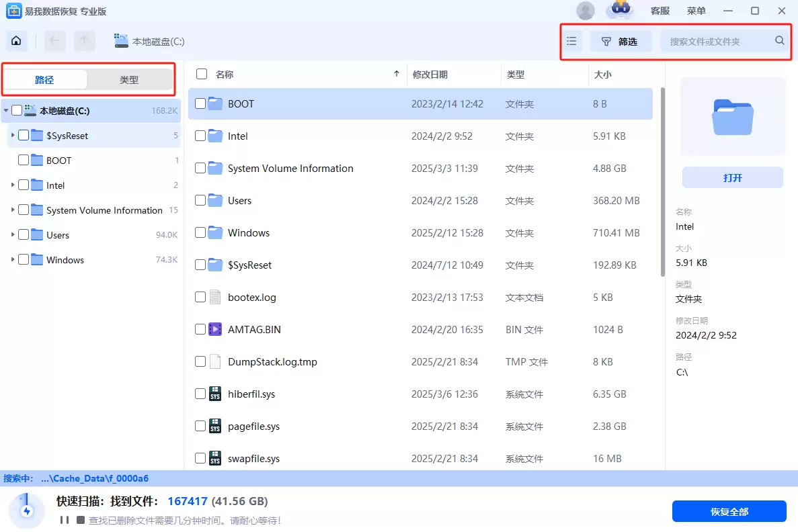This screenshot has width=798, height=532.
Task: Stop the scan with square icon
Action: click(81, 520)
